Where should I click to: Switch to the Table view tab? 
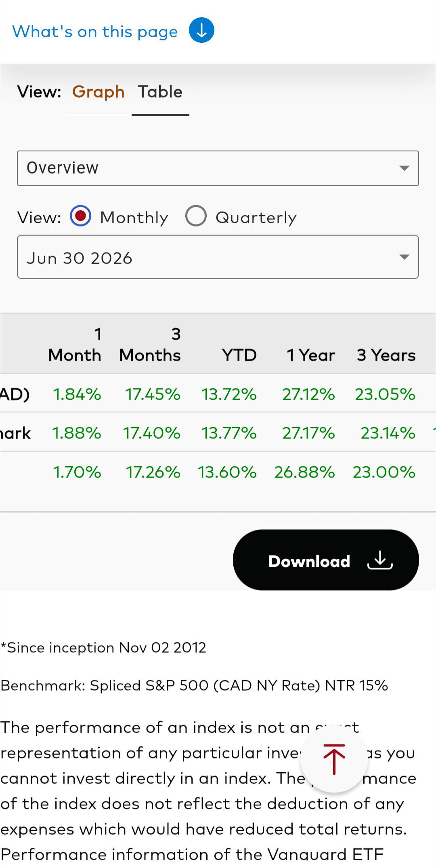click(160, 92)
